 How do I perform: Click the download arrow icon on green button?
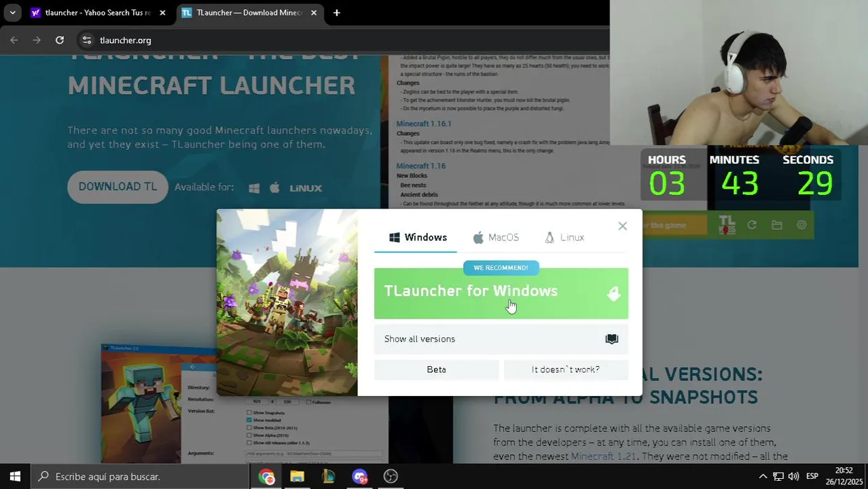[613, 293]
